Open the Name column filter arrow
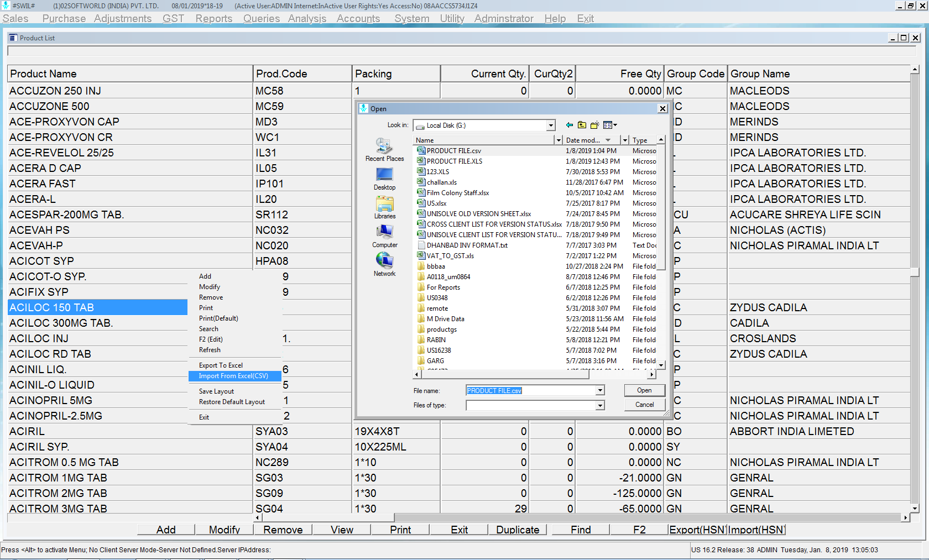929x560 pixels. (558, 140)
